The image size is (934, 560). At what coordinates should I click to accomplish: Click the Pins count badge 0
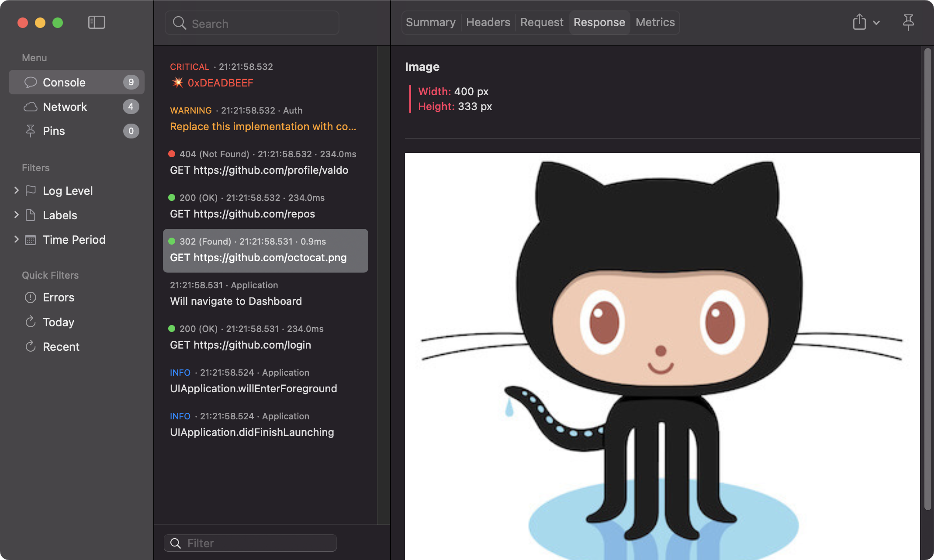click(131, 131)
